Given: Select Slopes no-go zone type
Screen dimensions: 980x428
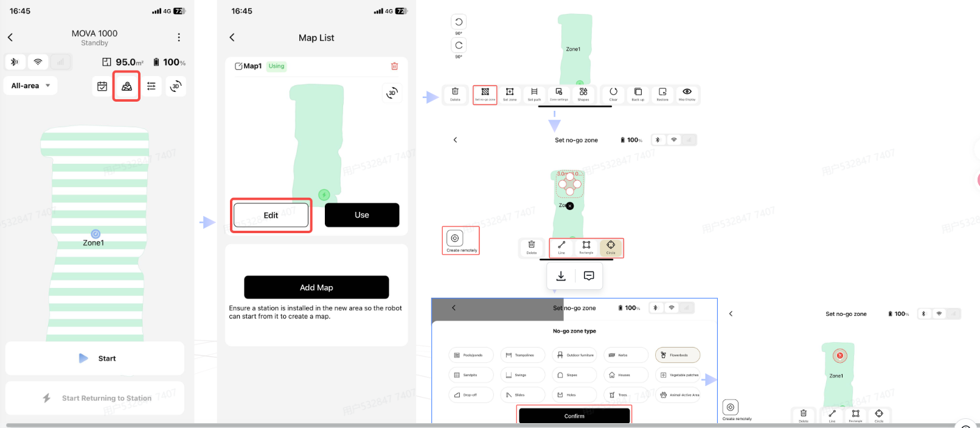Looking at the screenshot, I should point(574,375).
